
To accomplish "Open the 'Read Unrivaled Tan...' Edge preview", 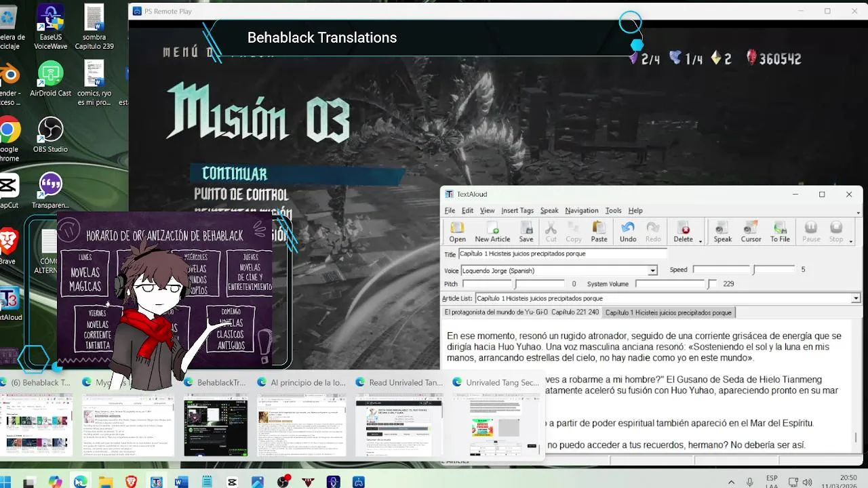I will coord(399,417).
